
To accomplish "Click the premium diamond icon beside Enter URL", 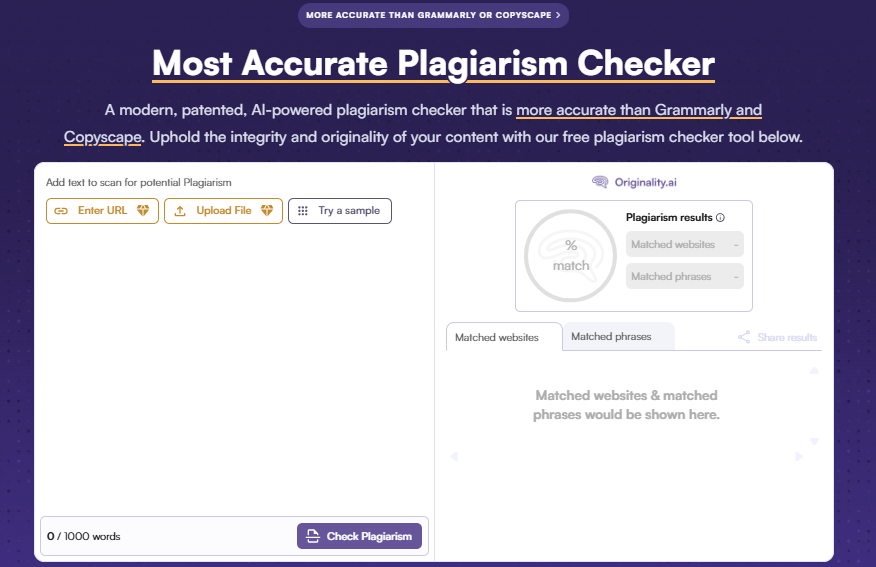I will (143, 211).
